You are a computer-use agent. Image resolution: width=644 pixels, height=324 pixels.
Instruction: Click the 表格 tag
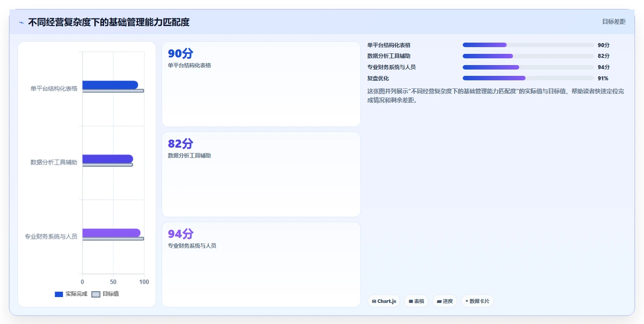tap(416, 301)
